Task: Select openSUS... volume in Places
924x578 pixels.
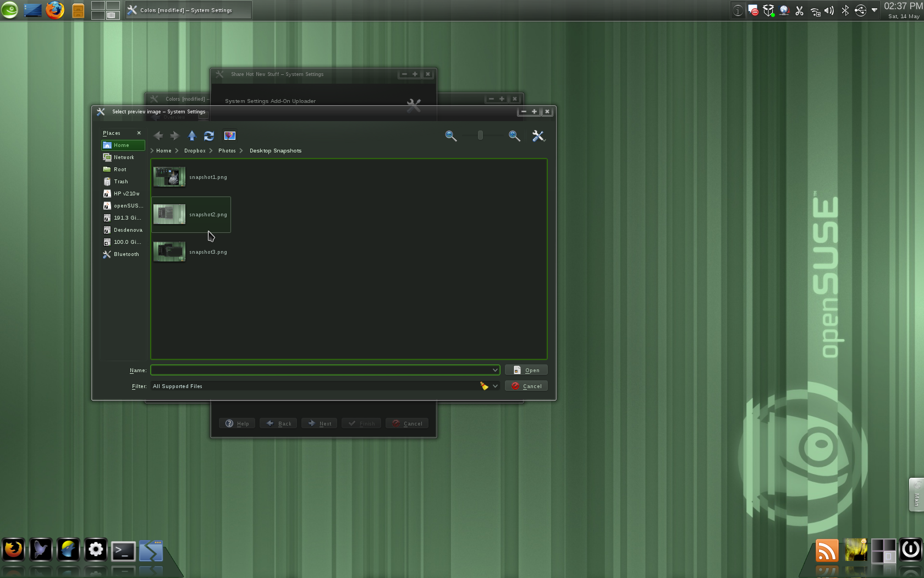Action: 123,206
